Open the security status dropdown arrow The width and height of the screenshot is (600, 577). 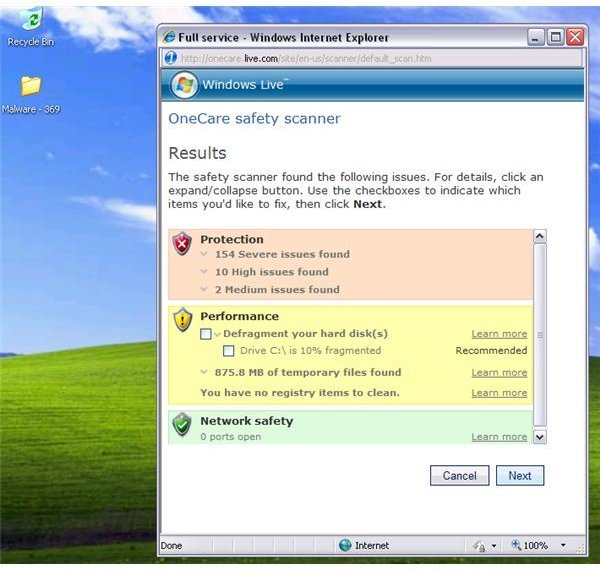494,546
